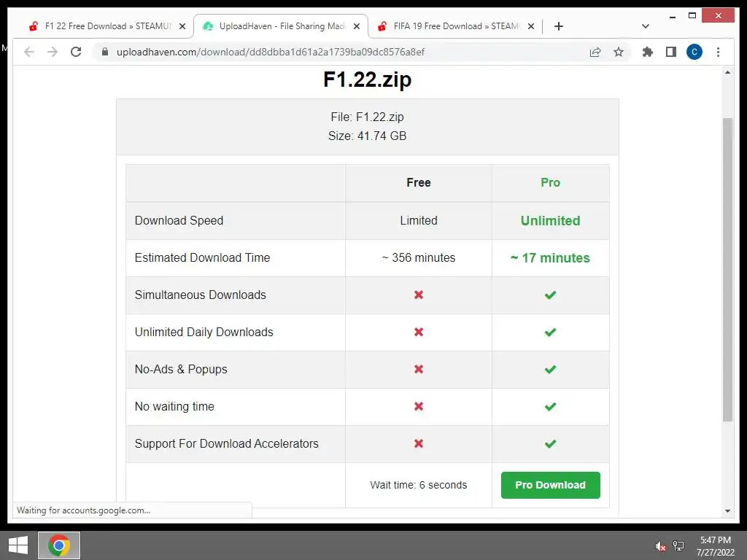Screen dimensions: 747x560
Task: Expand the tab search dropdown arrow
Action: coord(646,26)
